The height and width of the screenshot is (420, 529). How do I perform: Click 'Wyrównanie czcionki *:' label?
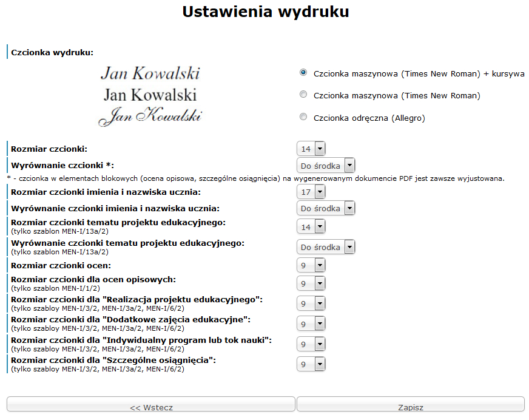62,166
